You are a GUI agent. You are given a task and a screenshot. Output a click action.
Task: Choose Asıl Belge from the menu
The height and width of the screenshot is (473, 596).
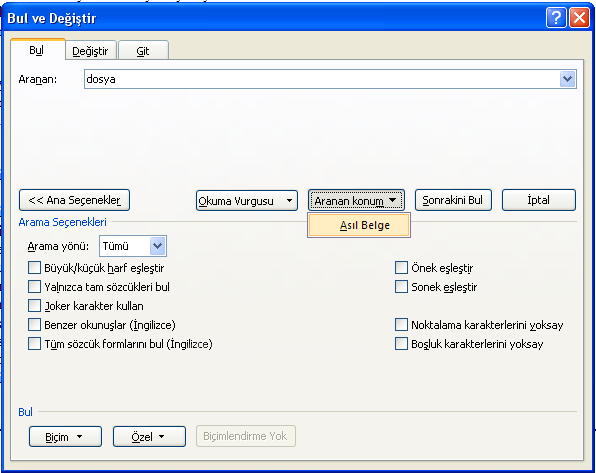click(359, 225)
